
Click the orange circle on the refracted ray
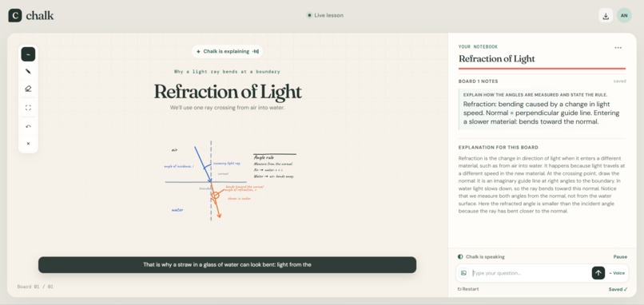pos(215,196)
